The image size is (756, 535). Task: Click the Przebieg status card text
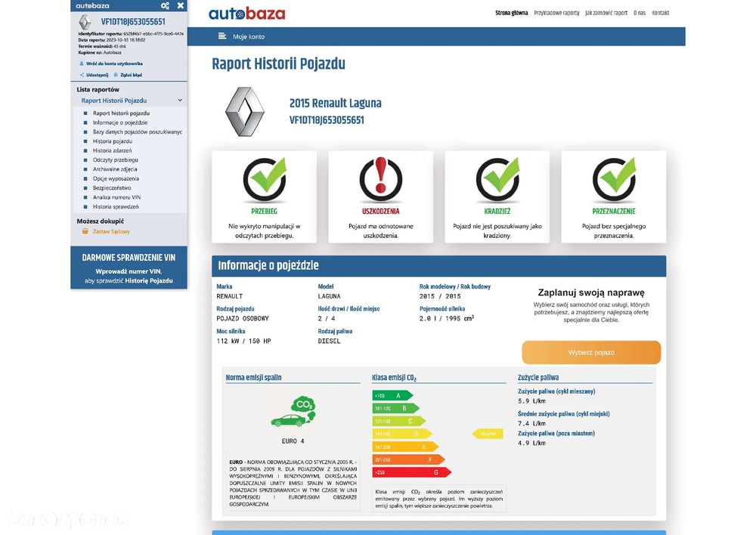click(x=264, y=231)
